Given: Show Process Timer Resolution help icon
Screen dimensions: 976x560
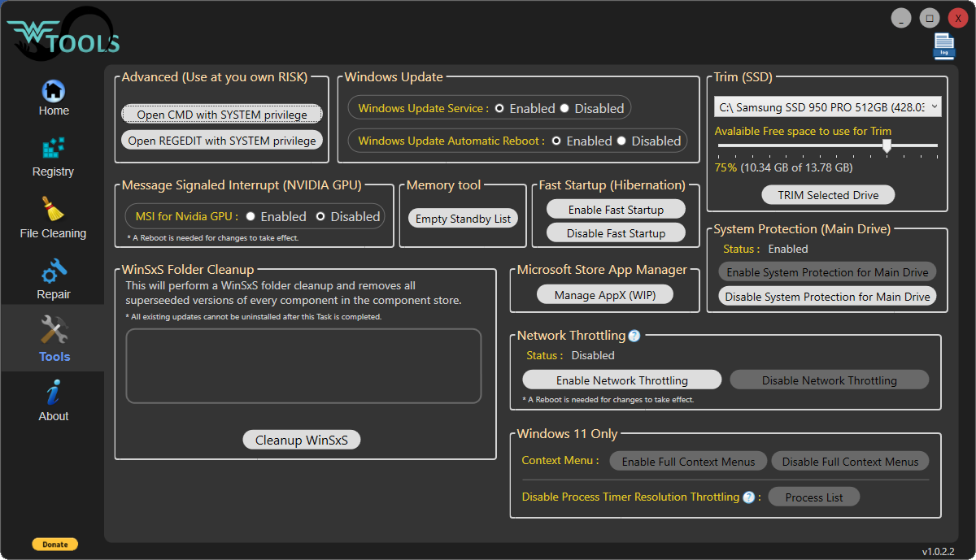Looking at the screenshot, I should (749, 497).
